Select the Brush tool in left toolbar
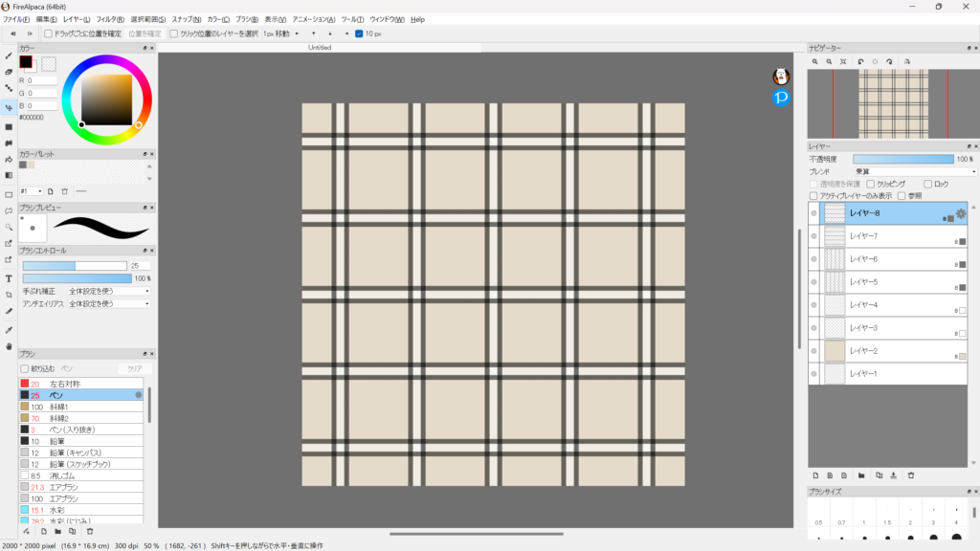 9,55
